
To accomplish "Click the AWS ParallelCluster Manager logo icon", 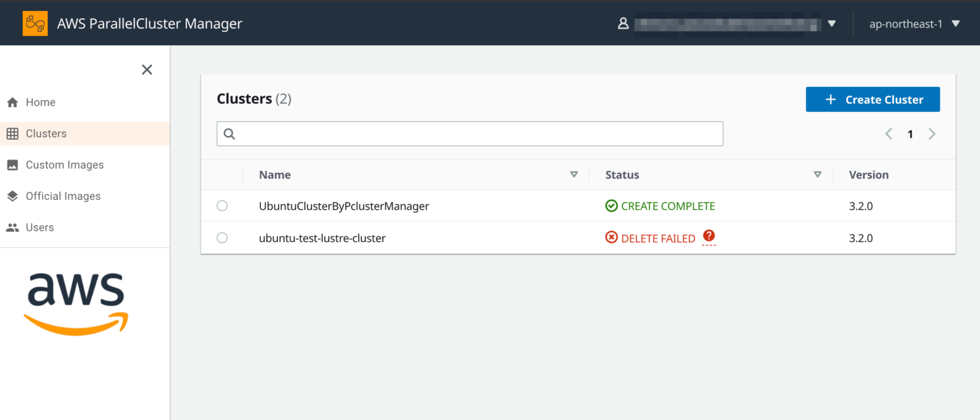I will coord(35,23).
